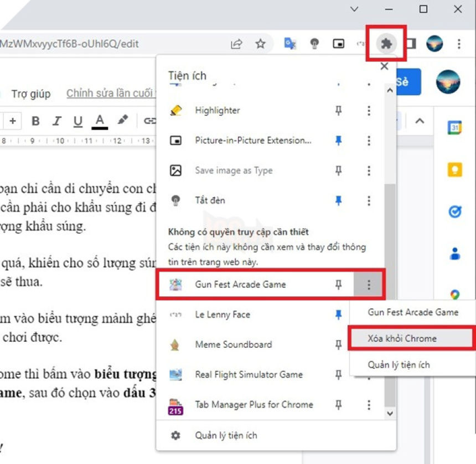The height and width of the screenshot is (464, 476).
Task: Pin the Meme Soundboard extension
Action: (338, 344)
